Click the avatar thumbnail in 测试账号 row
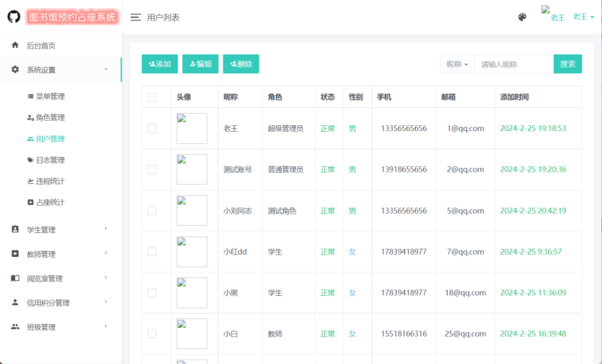 [x=191, y=169]
